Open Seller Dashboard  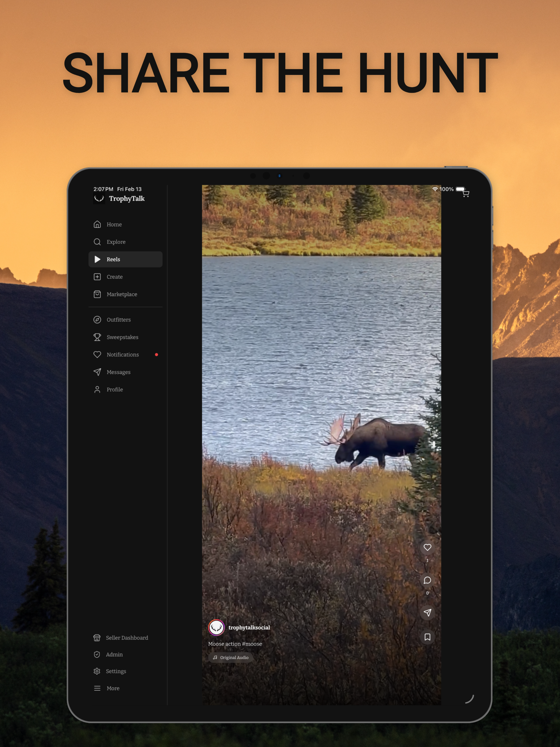[125, 638]
